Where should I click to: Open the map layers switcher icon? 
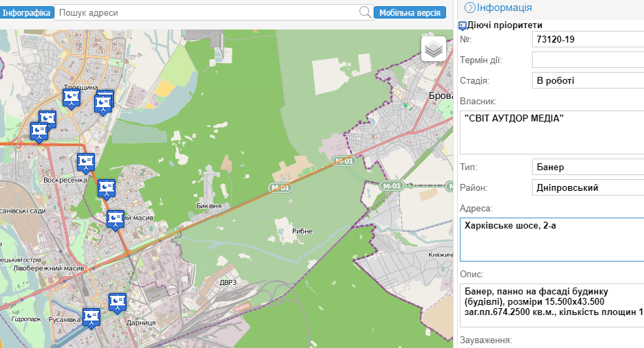[x=434, y=49]
